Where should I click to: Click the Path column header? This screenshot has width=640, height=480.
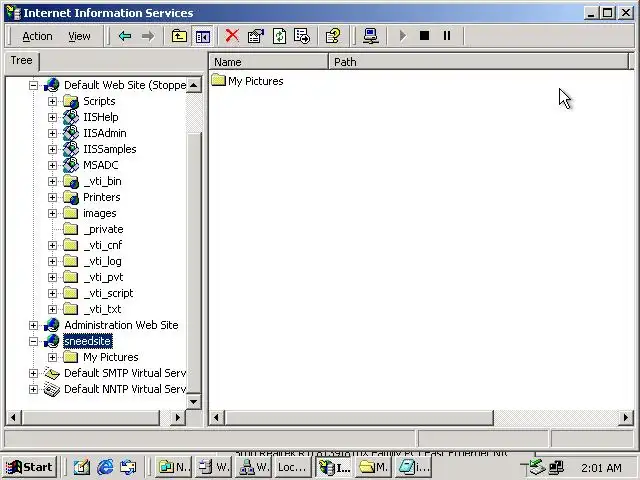click(479, 62)
